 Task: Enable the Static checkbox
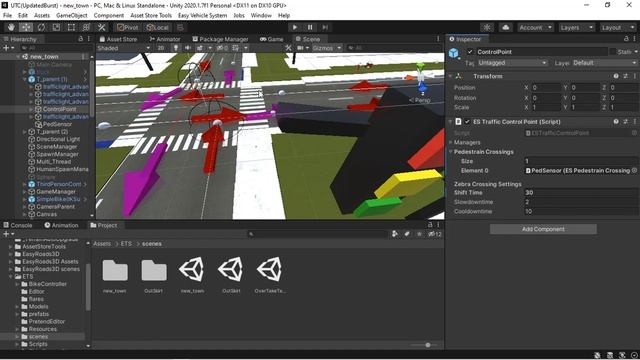tap(613, 52)
